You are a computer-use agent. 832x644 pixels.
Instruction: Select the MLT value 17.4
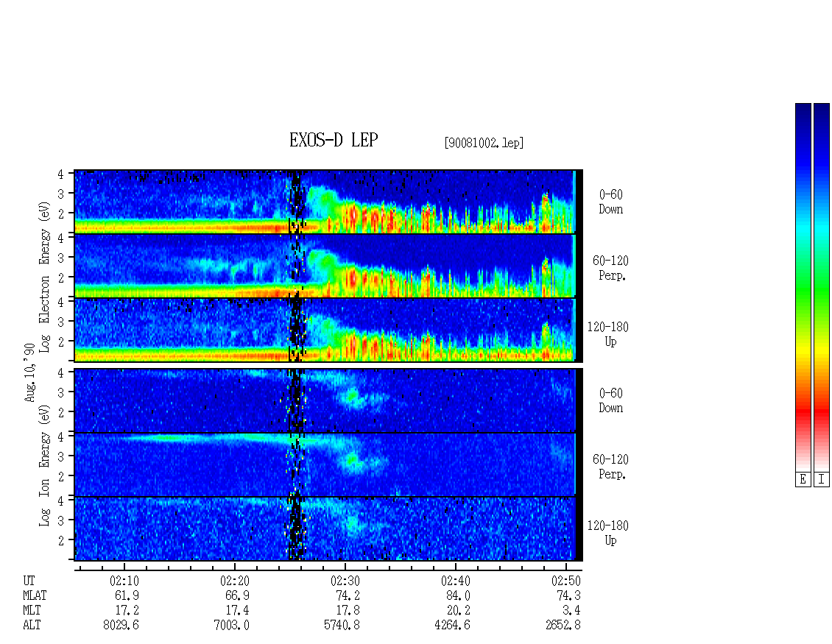237,611
